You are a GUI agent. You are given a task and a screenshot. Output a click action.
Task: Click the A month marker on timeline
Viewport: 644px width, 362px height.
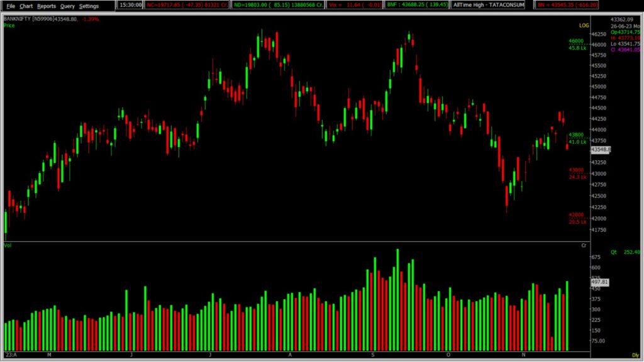coord(290,354)
